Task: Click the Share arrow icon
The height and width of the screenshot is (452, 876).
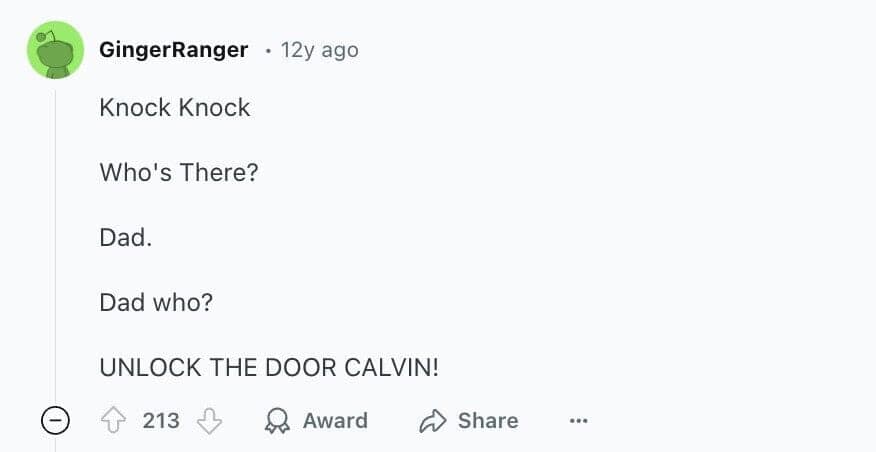Action: pos(432,421)
